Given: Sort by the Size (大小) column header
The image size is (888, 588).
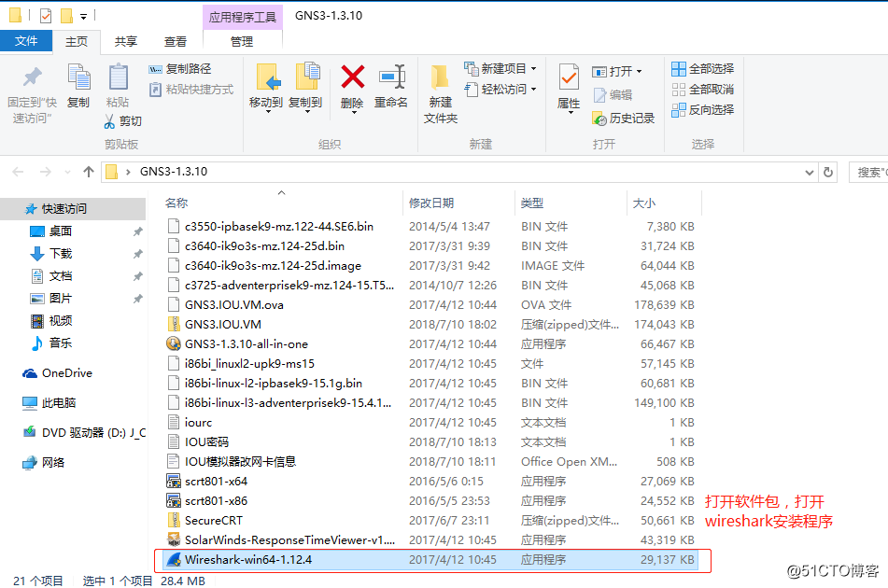Looking at the screenshot, I should pos(644,203).
